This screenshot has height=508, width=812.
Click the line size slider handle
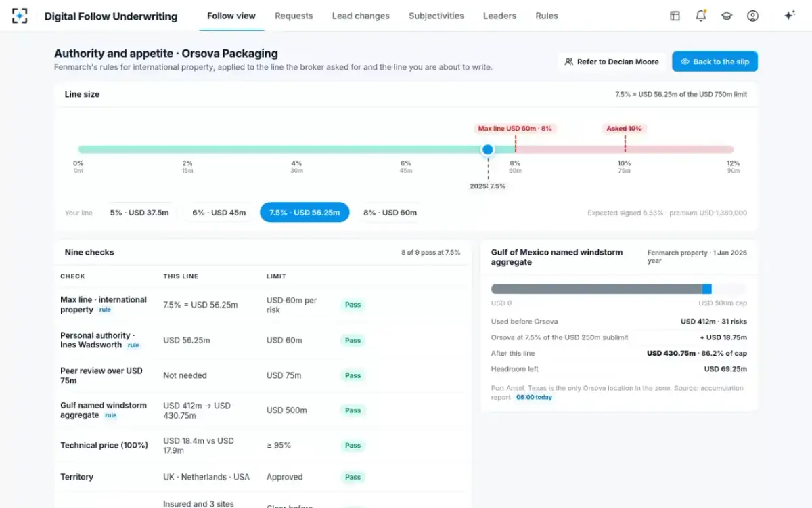coord(487,149)
